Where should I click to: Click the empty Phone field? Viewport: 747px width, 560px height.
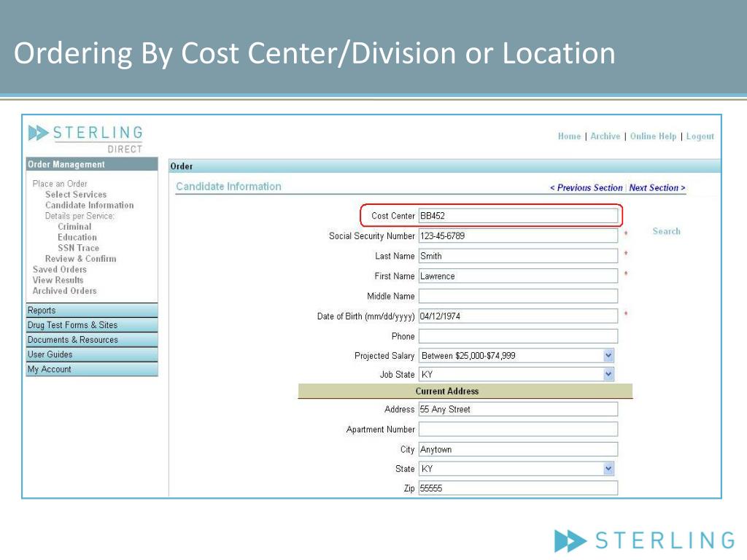519,336
